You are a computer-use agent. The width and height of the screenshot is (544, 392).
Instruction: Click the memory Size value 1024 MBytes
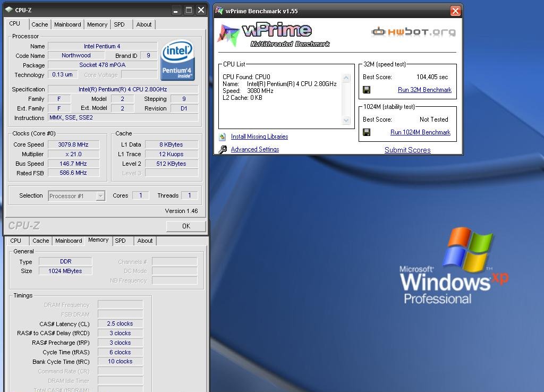click(65, 271)
